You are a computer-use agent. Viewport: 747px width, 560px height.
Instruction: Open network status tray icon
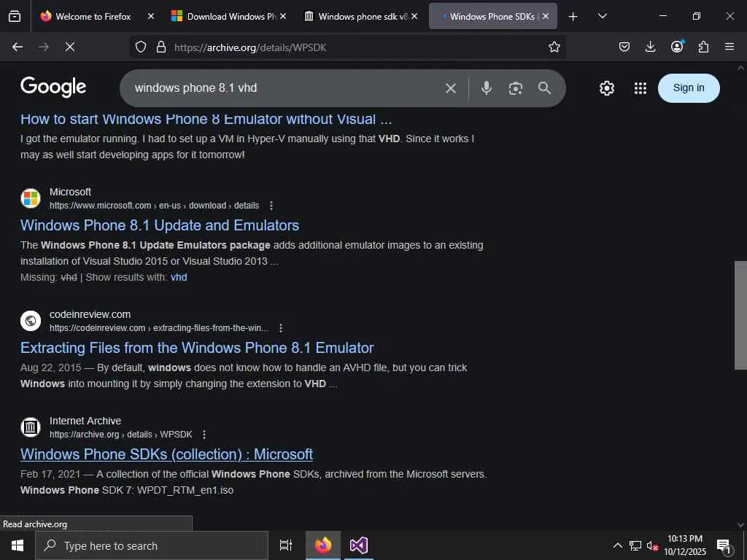tap(635, 545)
